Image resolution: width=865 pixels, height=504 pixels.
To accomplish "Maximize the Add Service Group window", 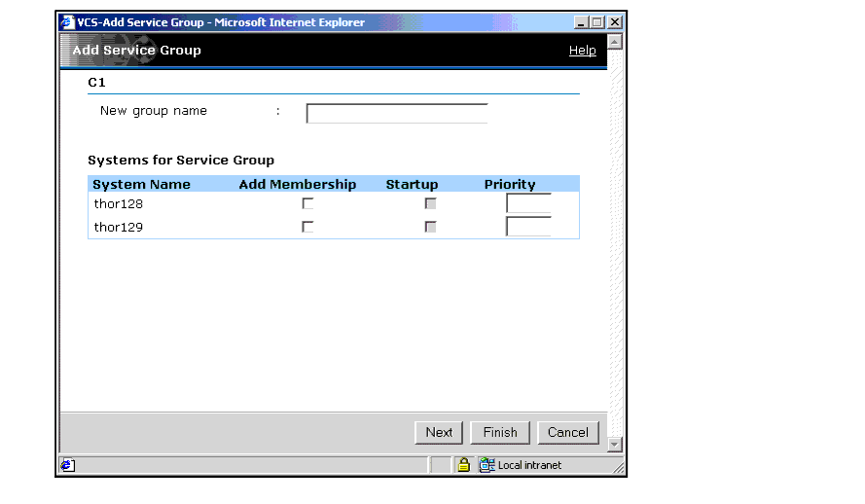I will (598, 22).
